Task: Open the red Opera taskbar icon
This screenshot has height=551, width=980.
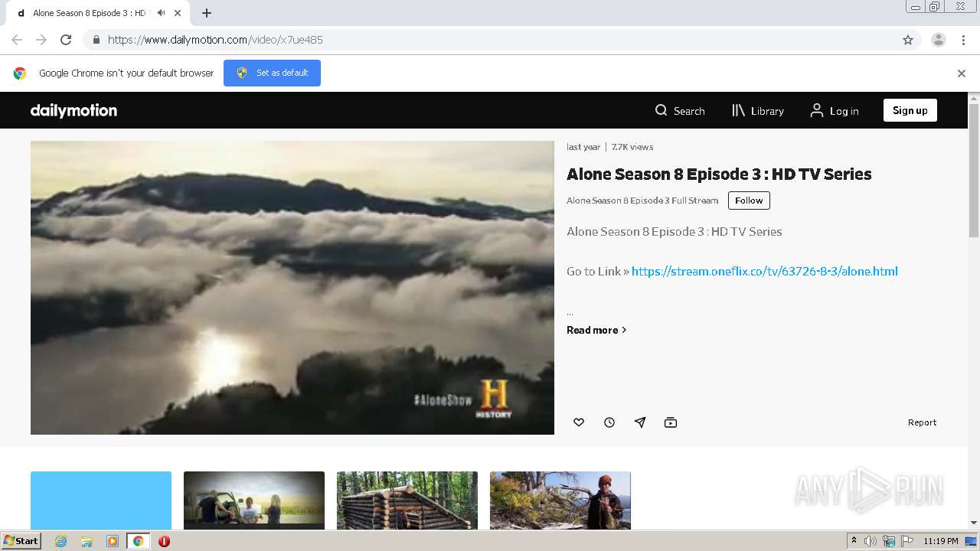Action: click(x=164, y=541)
